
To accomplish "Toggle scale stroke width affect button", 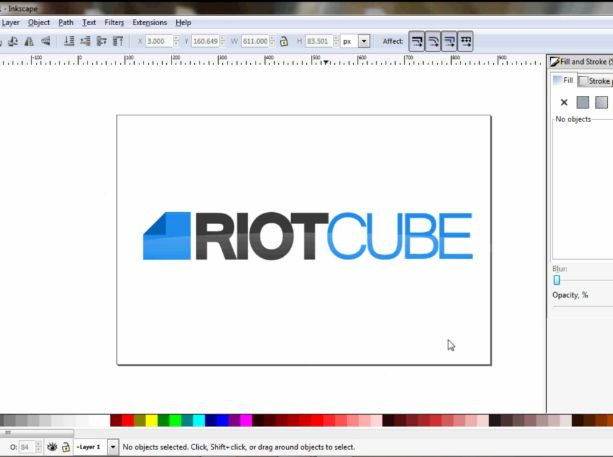I will 417,41.
